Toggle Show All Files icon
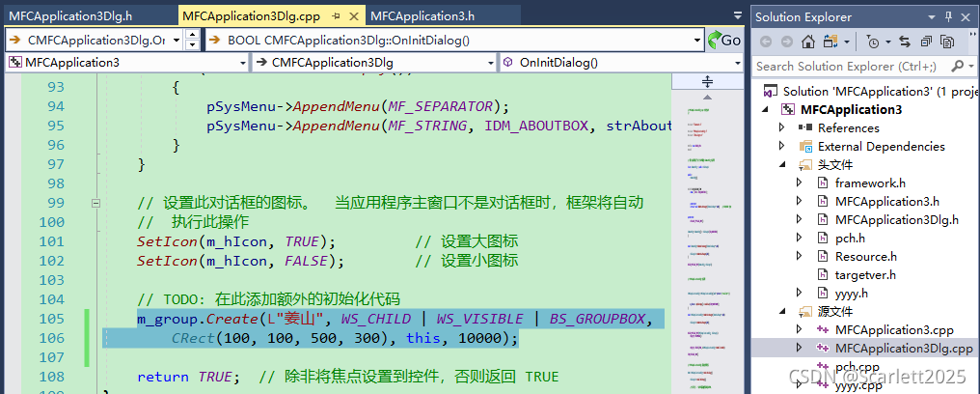980x394 pixels. point(947,42)
